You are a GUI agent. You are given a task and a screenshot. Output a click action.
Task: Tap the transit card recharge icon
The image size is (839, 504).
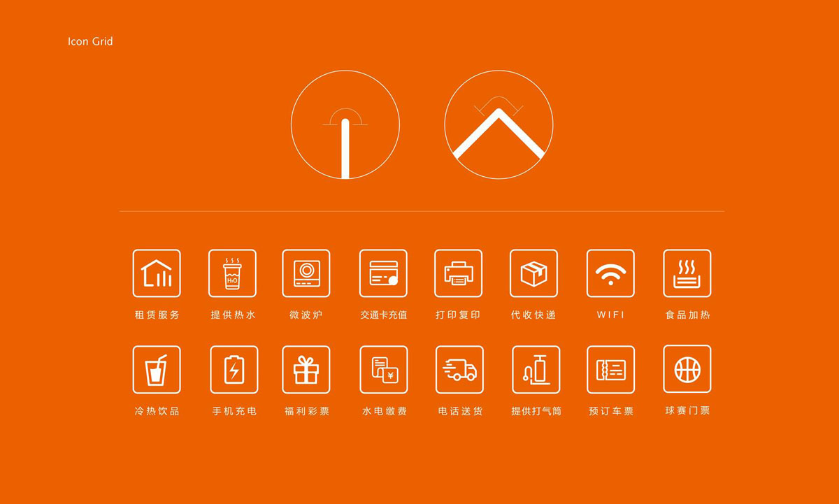(x=383, y=273)
